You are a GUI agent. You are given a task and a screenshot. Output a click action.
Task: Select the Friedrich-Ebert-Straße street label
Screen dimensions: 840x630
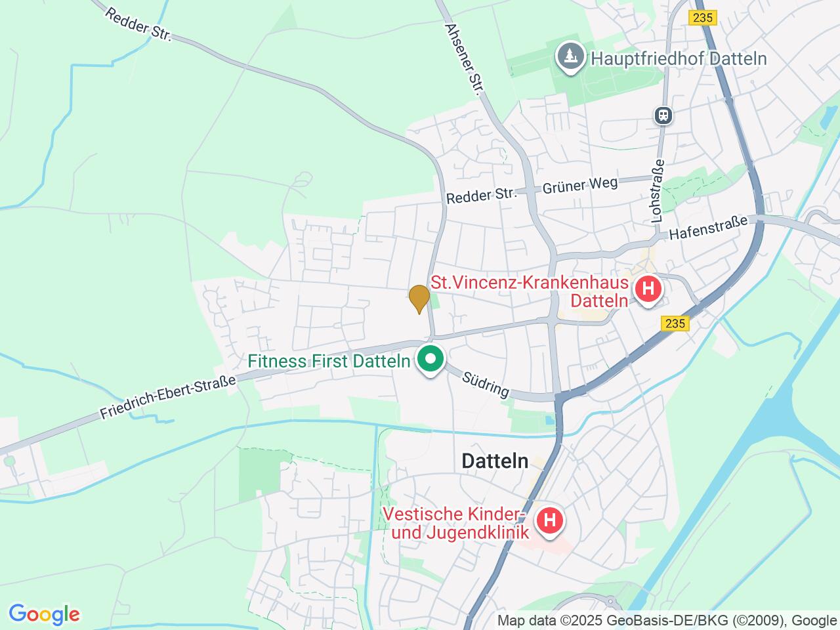click(x=168, y=397)
